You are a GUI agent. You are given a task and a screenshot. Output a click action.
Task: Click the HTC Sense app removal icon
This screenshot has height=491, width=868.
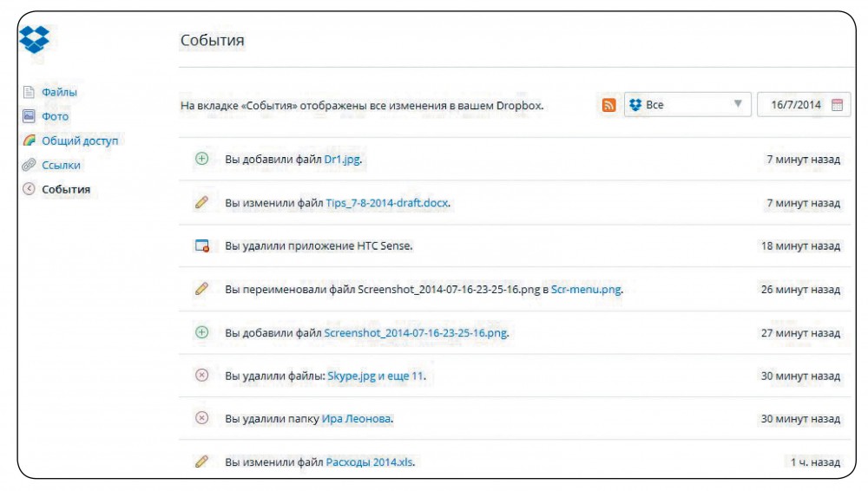(202, 245)
